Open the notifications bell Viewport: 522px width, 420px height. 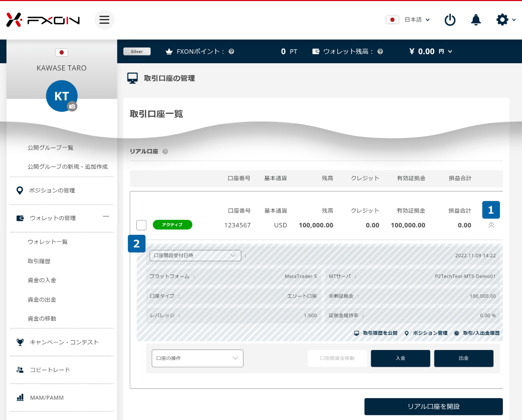476,20
